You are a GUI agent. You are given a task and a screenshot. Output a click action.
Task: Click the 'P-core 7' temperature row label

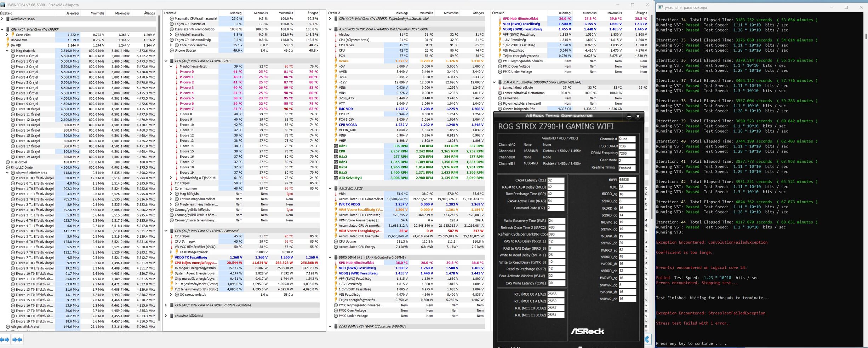[x=187, y=109]
